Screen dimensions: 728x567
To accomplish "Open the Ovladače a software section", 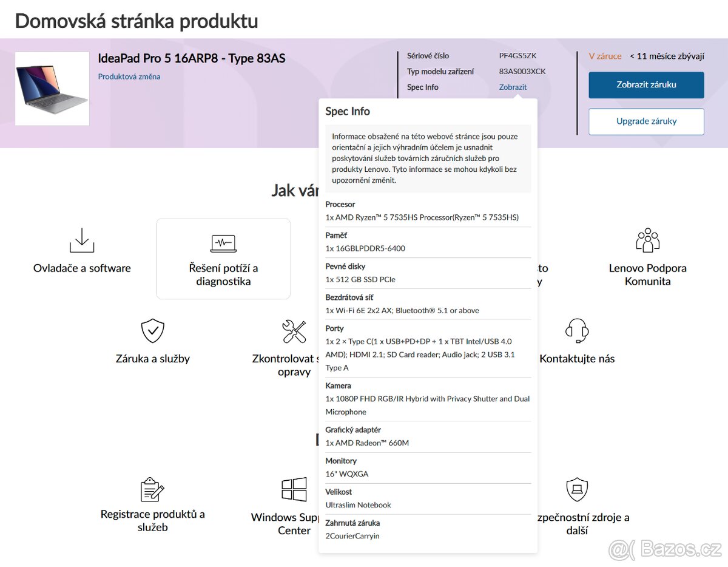I will tap(82, 268).
